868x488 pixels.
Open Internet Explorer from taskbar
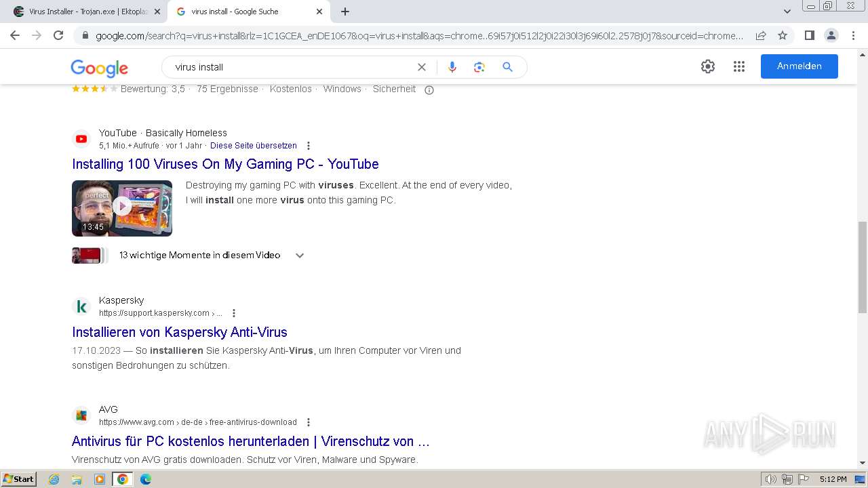(54, 479)
